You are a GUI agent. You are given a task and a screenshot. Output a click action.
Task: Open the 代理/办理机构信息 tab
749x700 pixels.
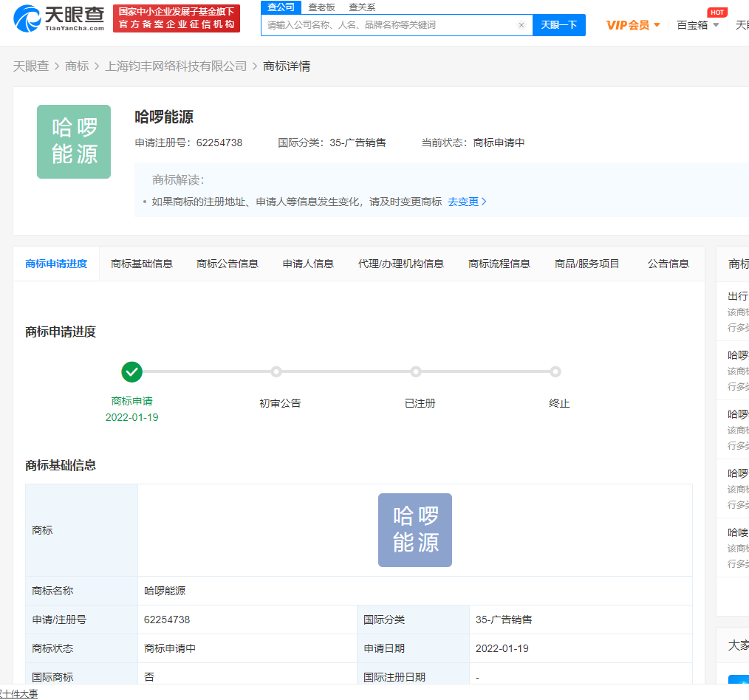[x=401, y=264]
